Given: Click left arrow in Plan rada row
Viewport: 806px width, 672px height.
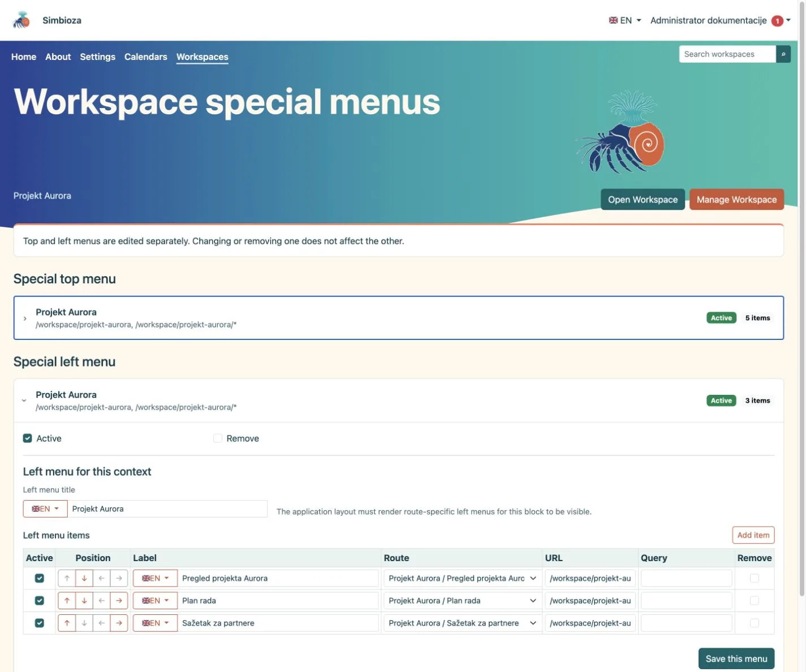Looking at the screenshot, I should (x=102, y=601).
